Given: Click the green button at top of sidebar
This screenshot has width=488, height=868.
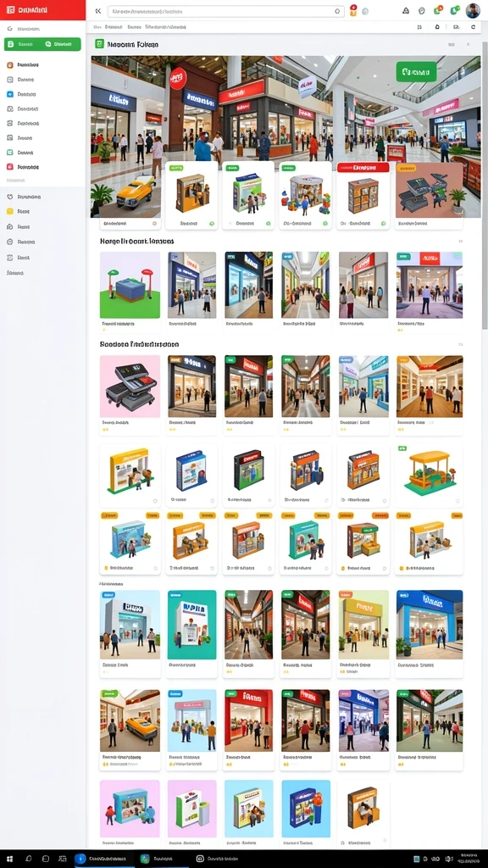Looking at the screenshot, I should click(x=42, y=44).
